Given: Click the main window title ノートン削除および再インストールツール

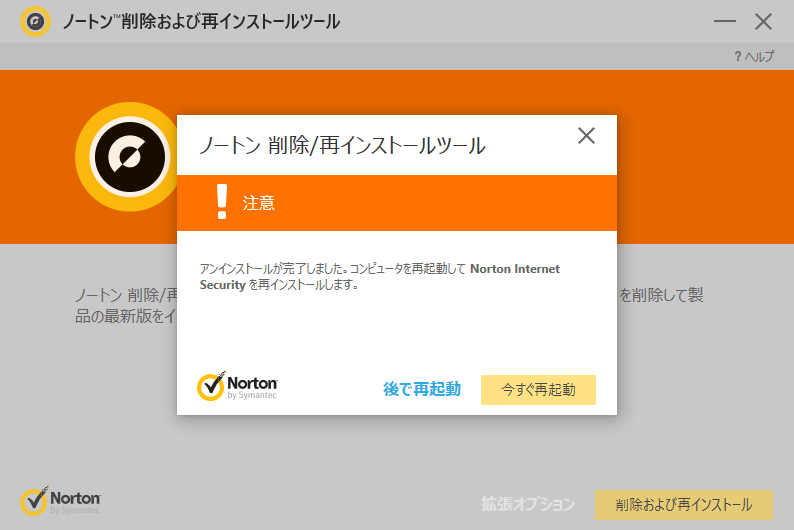Looking at the screenshot, I should click(x=201, y=22).
